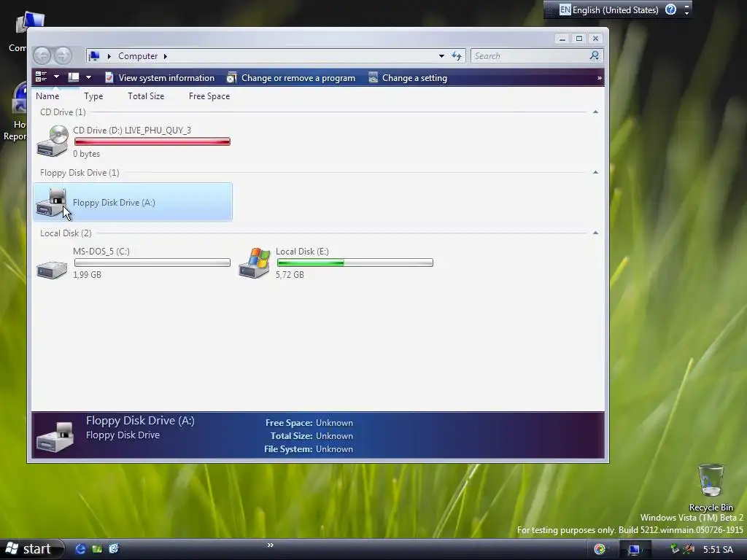Select the MS-DOS_5 (C:) drive icon
747x560 pixels.
tap(52, 269)
